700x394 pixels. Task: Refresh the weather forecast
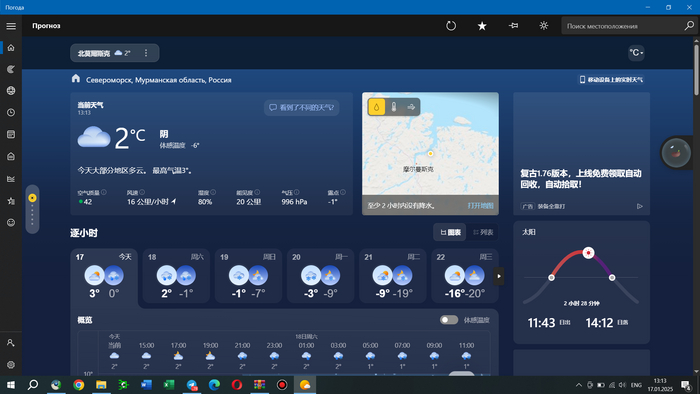[451, 26]
